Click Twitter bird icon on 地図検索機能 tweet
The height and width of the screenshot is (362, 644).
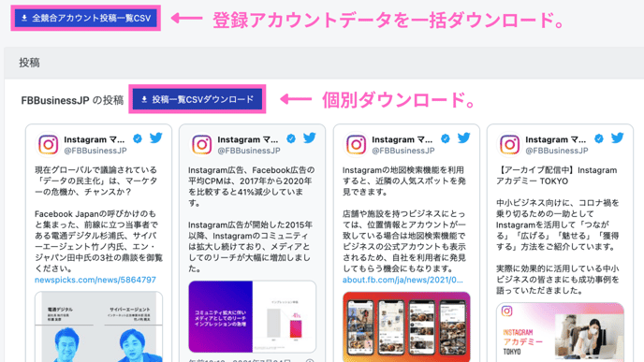click(463, 138)
